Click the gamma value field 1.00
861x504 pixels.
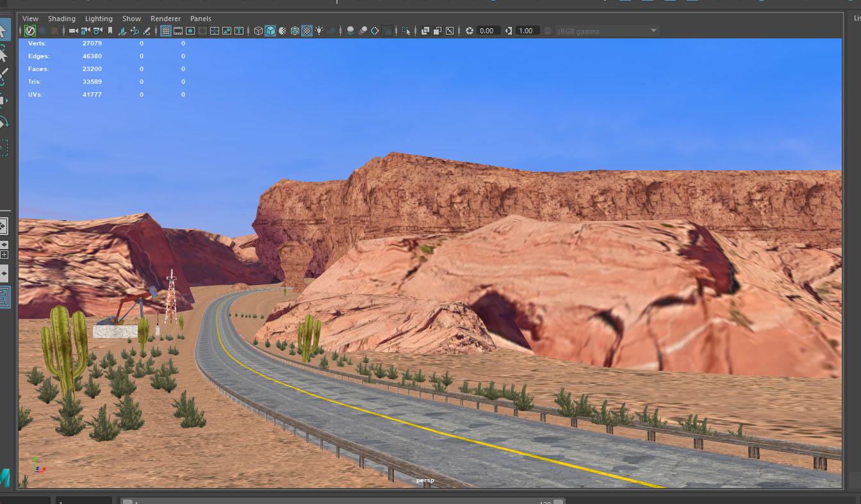pos(526,31)
